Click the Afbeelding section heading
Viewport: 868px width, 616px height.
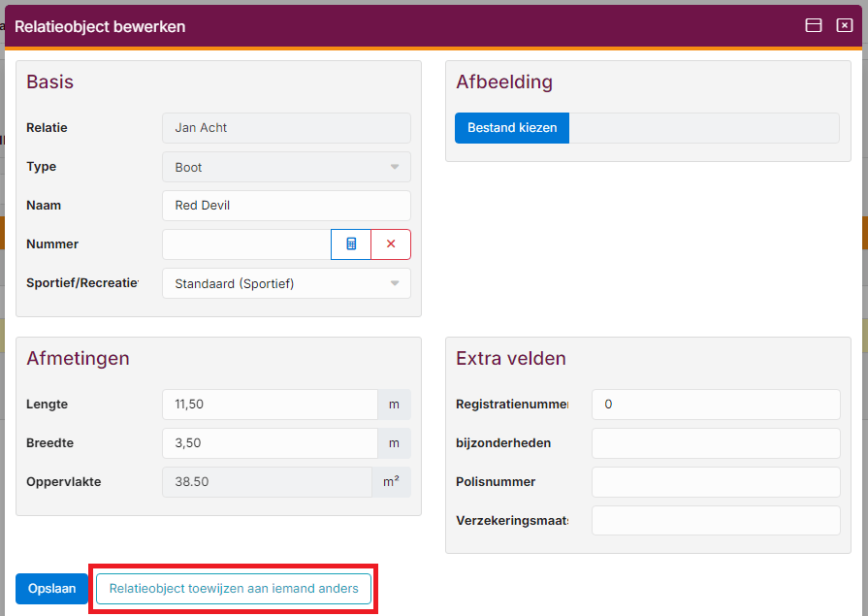[x=503, y=82]
